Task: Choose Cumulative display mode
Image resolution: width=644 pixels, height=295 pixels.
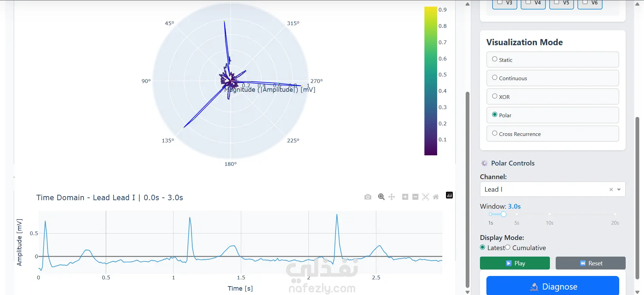Action: (x=507, y=247)
